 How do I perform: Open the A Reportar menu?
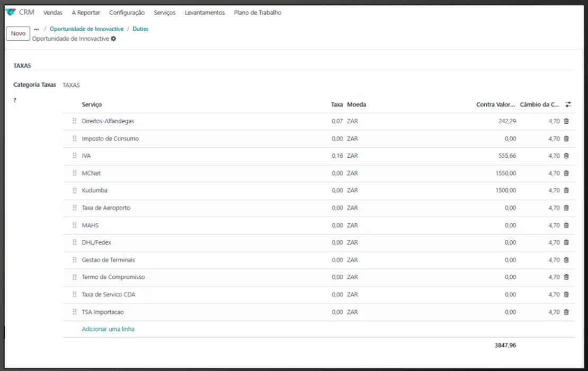(x=86, y=13)
